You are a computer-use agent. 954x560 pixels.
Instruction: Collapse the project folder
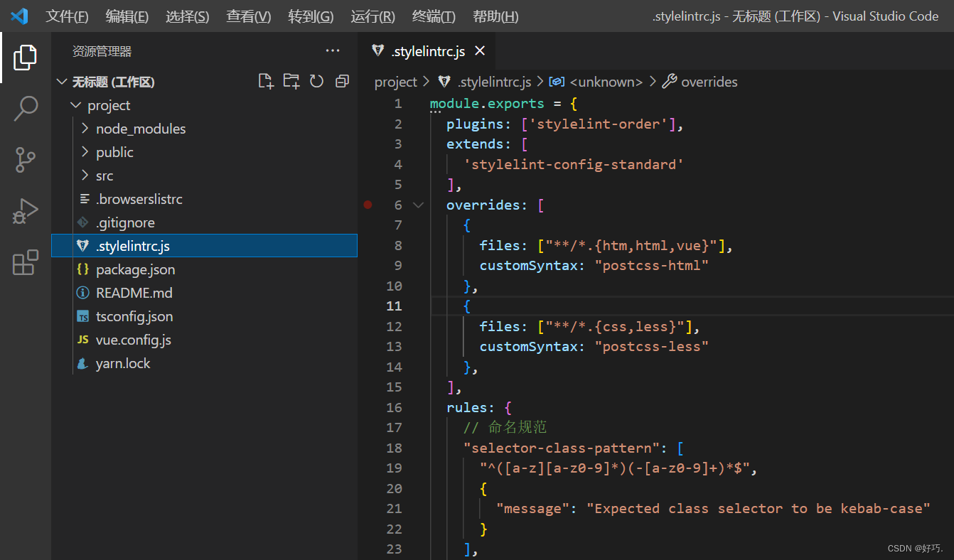pyautogui.click(x=75, y=105)
